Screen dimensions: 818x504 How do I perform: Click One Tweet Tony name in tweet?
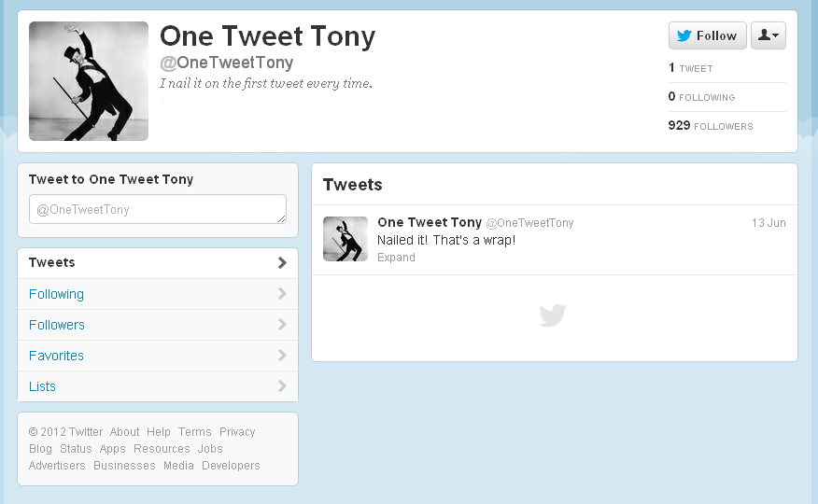click(x=430, y=222)
